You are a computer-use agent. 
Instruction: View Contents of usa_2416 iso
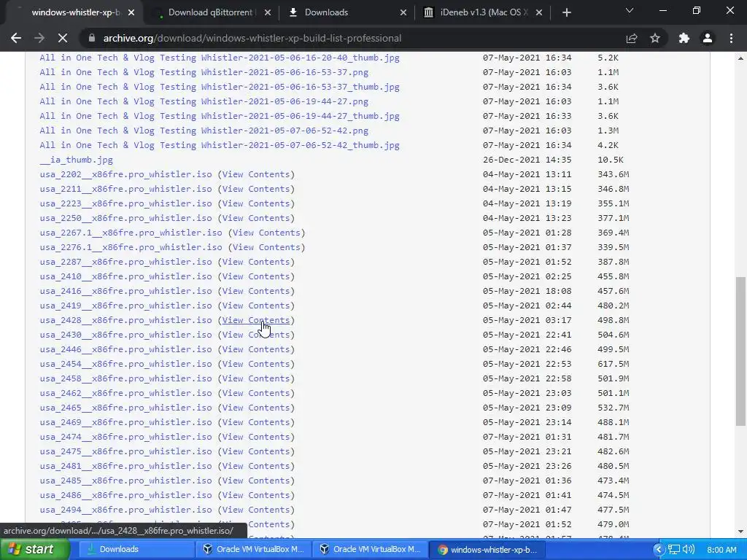point(256,291)
